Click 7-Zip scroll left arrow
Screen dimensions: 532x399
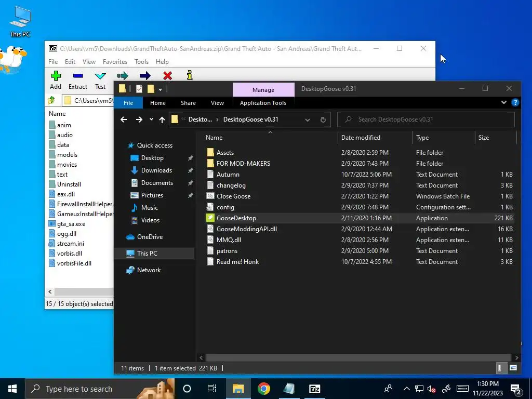pos(50,292)
